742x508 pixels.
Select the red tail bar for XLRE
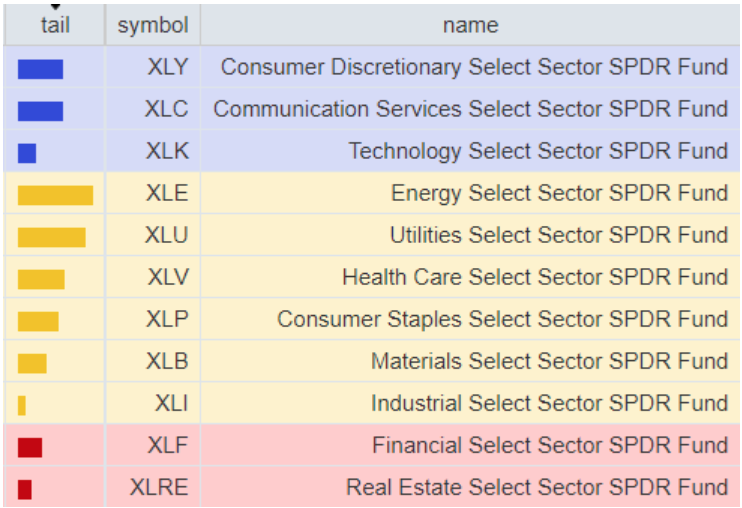tap(25, 489)
